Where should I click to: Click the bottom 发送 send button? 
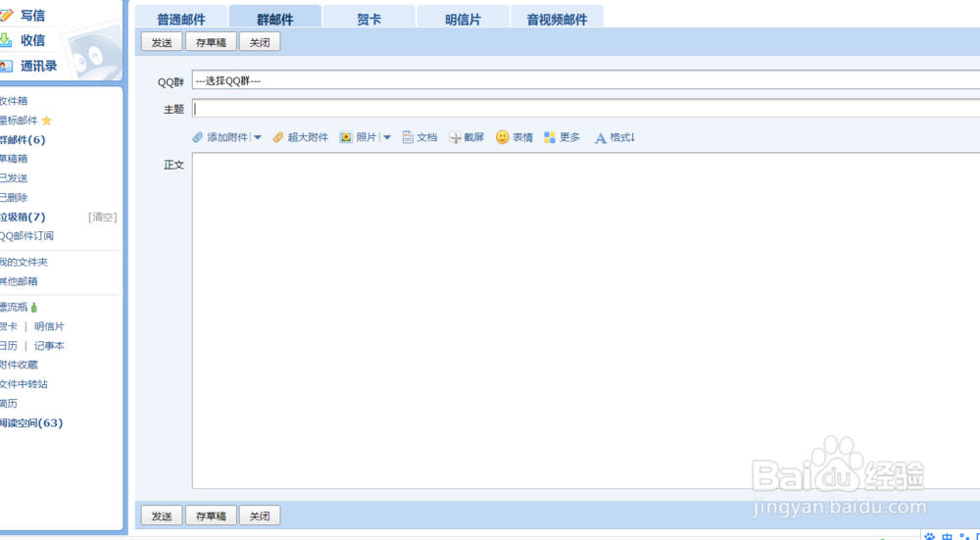(162, 515)
